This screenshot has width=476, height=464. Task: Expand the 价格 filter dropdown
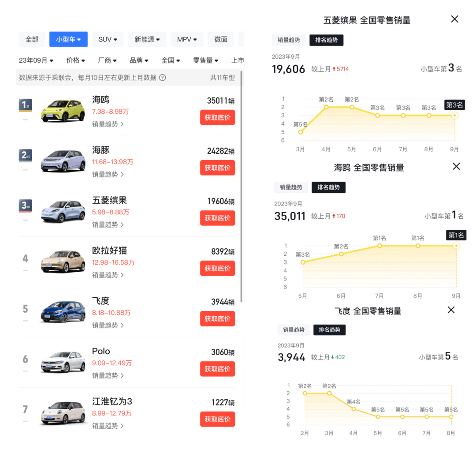[x=76, y=60]
